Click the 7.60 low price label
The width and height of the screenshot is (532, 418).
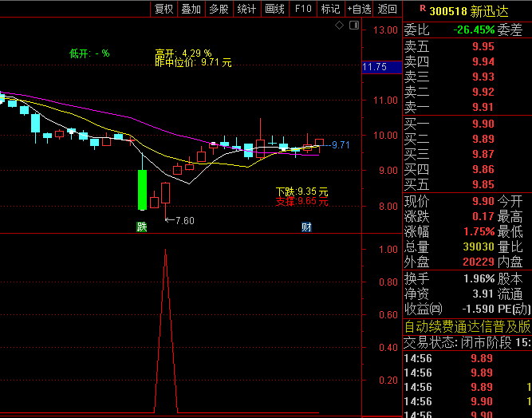[x=184, y=221]
